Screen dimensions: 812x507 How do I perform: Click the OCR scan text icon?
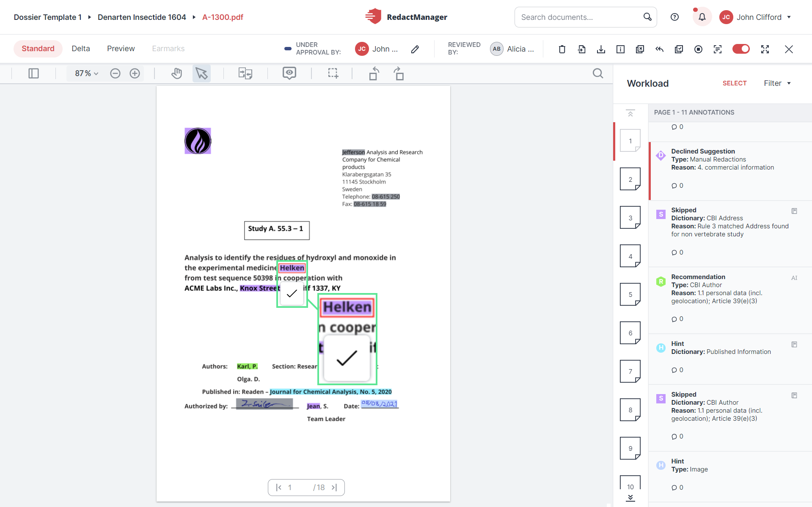(718, 49)
